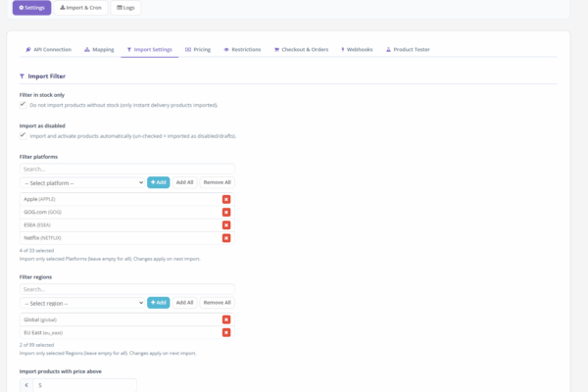588x392 pixels.
Task: Delete ESEA platform entry
Action: pyautogui.click(x=226, y=224)
